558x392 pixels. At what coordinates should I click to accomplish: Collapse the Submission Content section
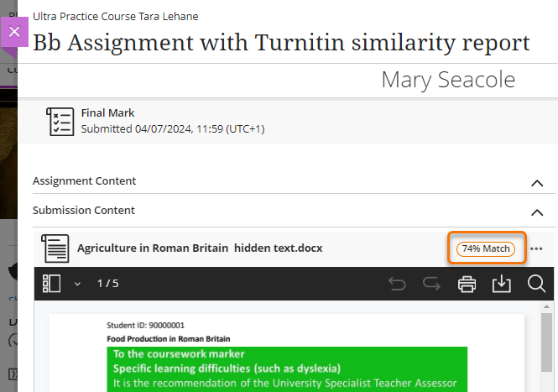(536, 212)
